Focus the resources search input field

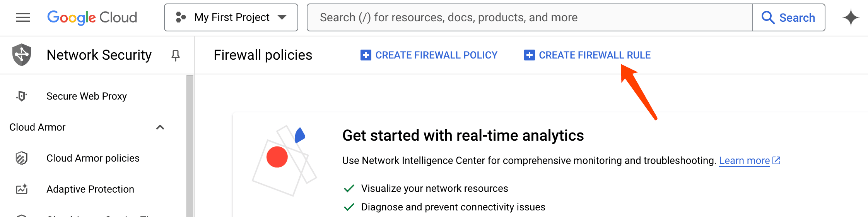coord(529,17)
